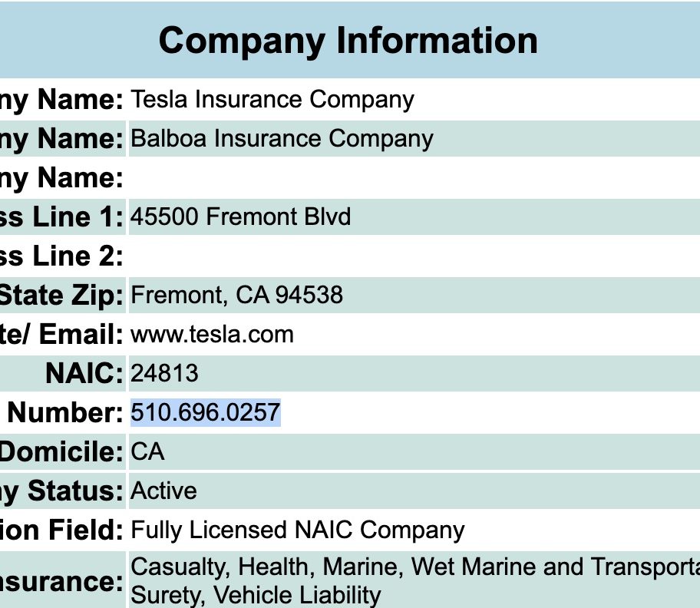Click the Surety, Vehicle Liability text

[256, 595]
